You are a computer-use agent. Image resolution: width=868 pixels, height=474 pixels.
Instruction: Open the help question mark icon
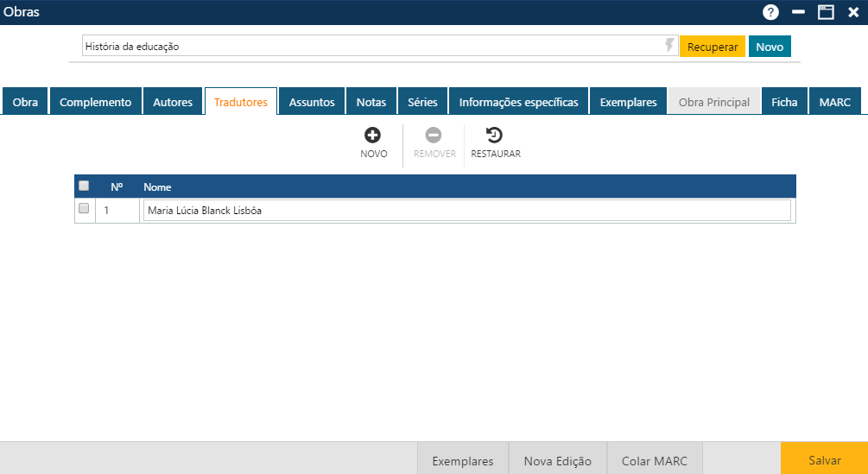pos(770,12)
